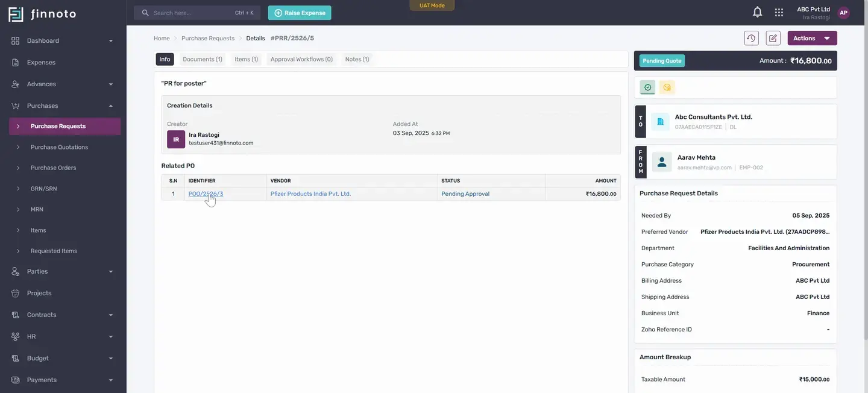Click the Aarav Mehta person icon

[x=662, y=162]
